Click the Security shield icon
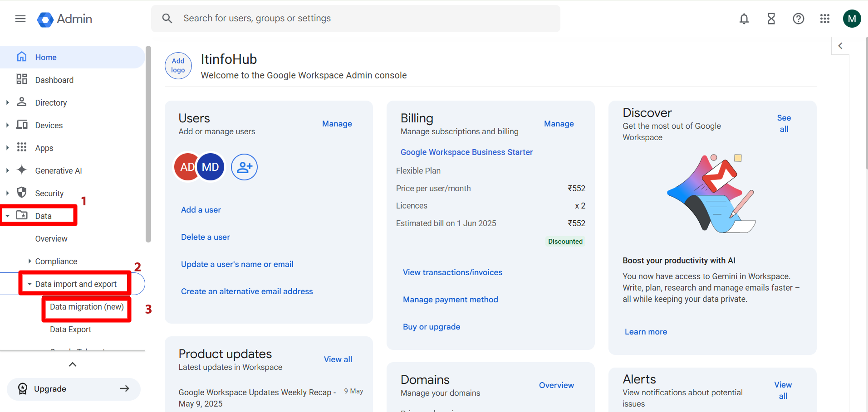 click(21, 192)
